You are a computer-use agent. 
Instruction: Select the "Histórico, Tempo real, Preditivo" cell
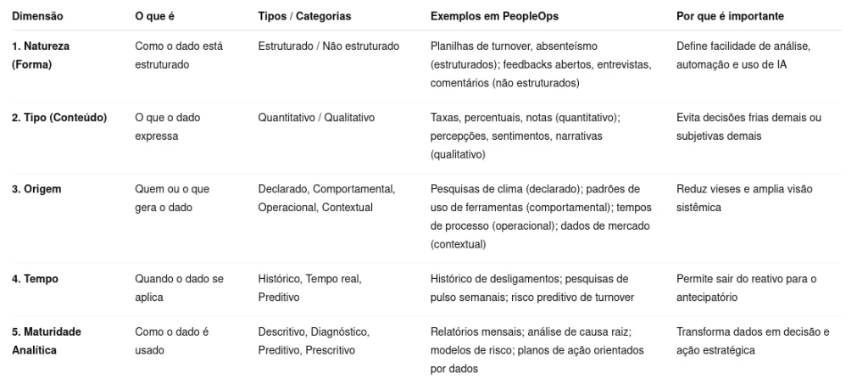click(x=309, y=288)
